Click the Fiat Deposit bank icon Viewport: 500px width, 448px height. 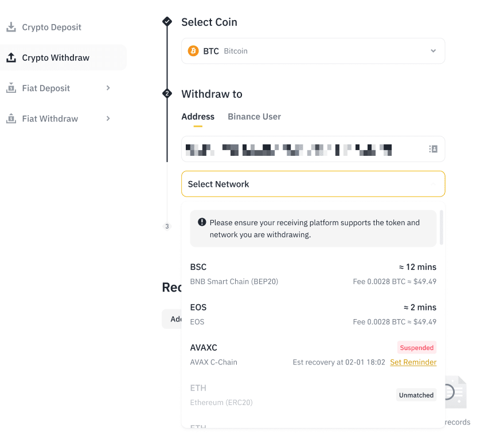11,88
